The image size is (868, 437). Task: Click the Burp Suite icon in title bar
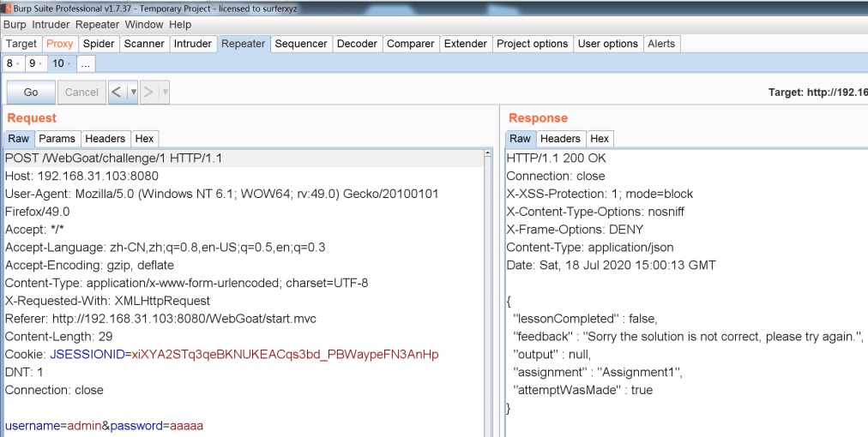(x=8, y=9)
